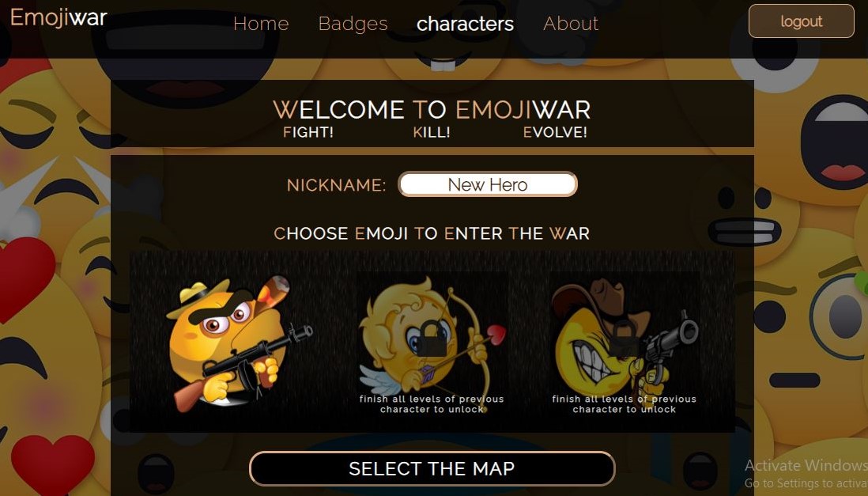Viewport: 868px width, 496px height.
Task: Click the Activate Windows watermark text
Action: tap(806, 465)
